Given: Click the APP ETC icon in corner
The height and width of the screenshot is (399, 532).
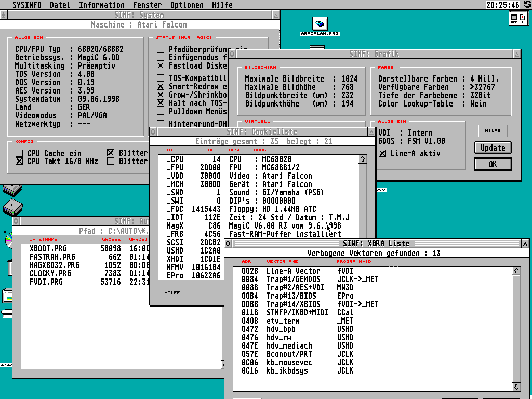Looking at the screenshot, I should [x=518, y=18].
